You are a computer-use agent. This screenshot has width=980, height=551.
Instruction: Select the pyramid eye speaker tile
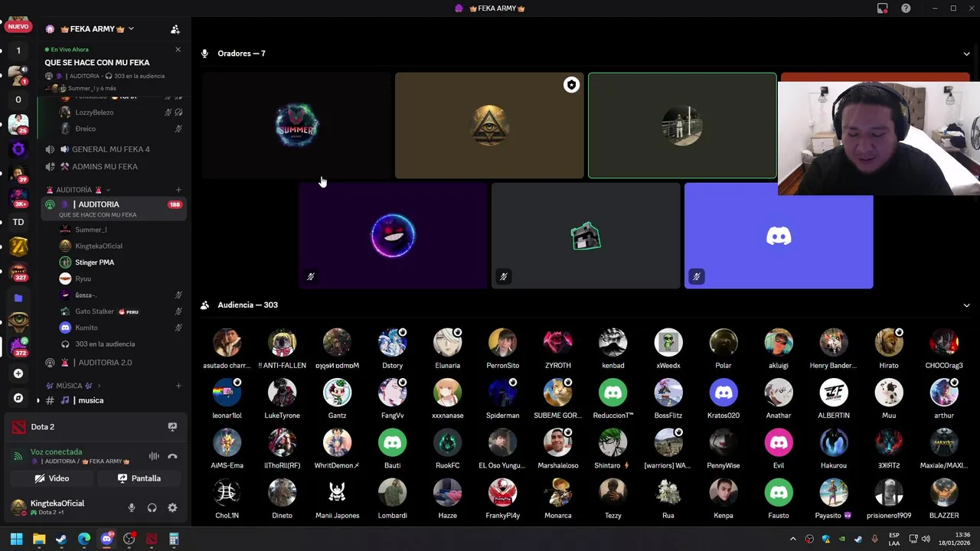(x=489, y=126)
